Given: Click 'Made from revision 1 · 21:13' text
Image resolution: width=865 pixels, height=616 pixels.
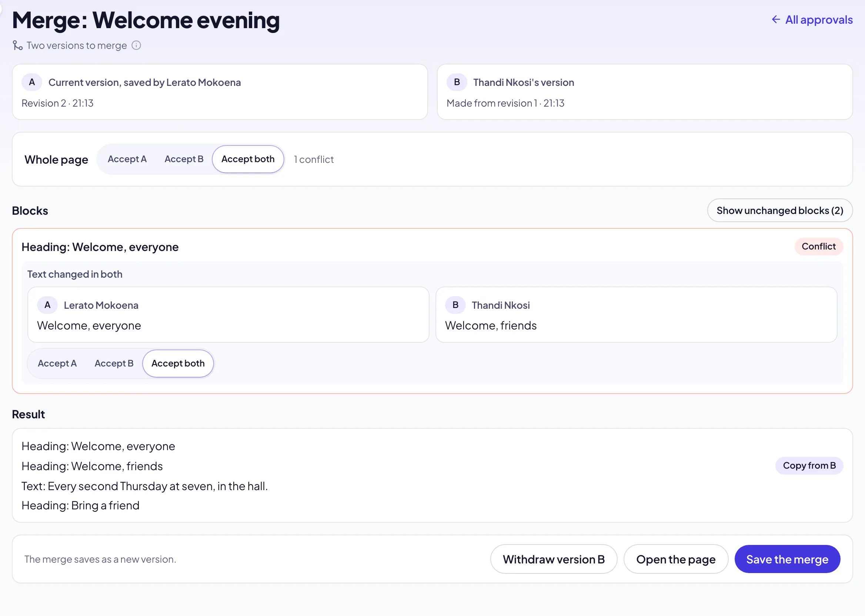Looking at the screenshot, I should tap(505, 103).
